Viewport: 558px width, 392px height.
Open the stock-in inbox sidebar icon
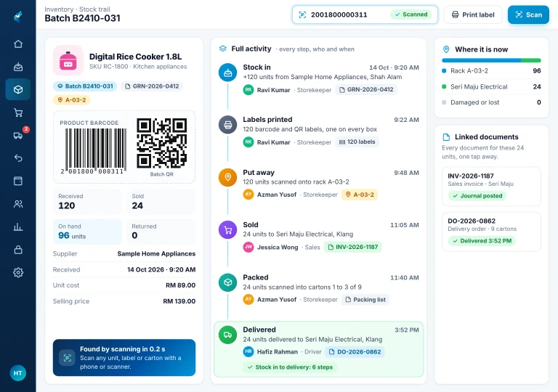pyautogui.click(x=18, y=67)
